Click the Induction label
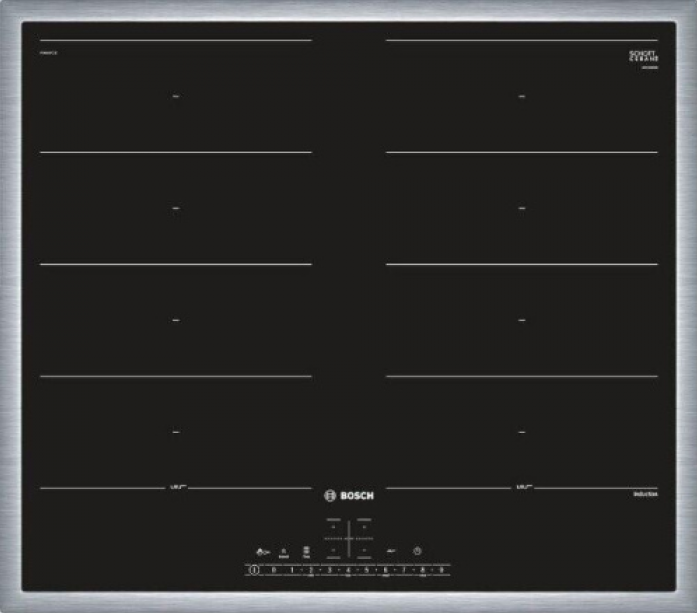 tap(645, 495)
